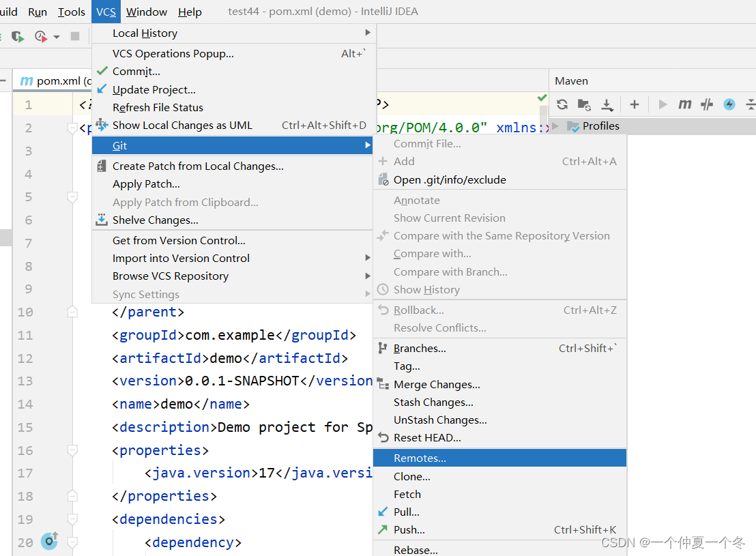Select Refresh File Status
This screenshot has width=756, height=556.
(x=234, y=108)
